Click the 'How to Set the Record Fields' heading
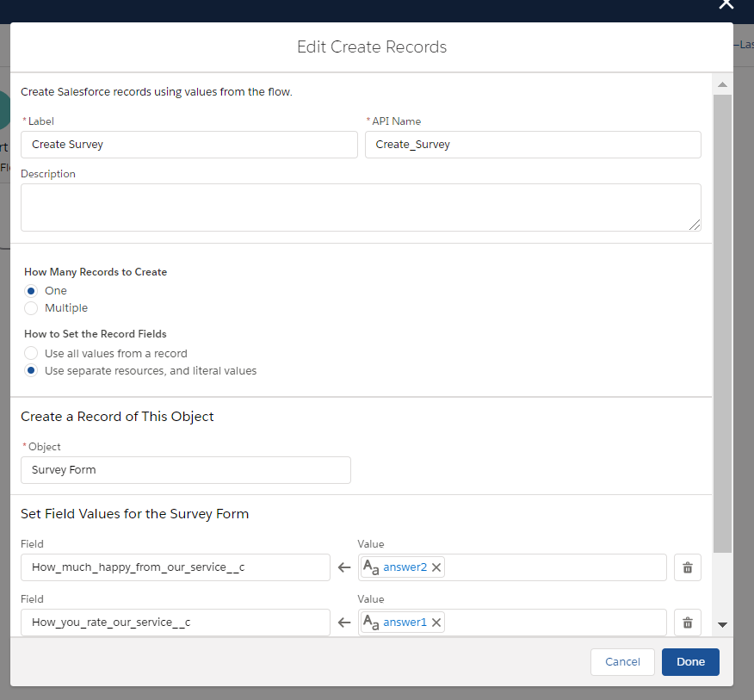754x700 pixels. 96,334
